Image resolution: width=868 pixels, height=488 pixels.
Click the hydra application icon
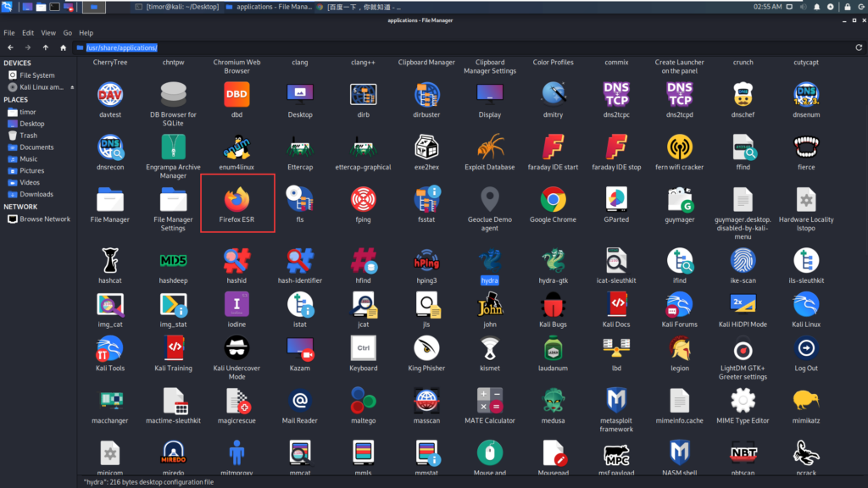[489, 261]
